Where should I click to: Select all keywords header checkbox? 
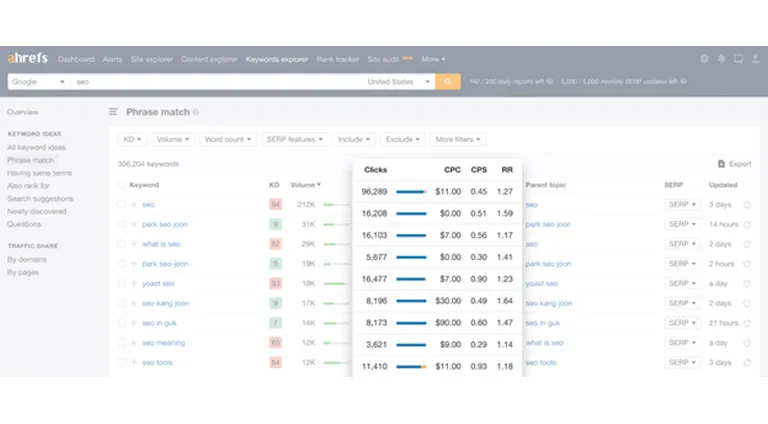121,185
